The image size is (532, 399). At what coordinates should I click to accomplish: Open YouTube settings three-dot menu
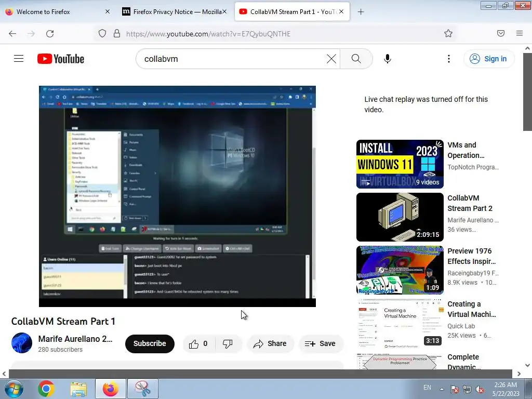(449, 59)
